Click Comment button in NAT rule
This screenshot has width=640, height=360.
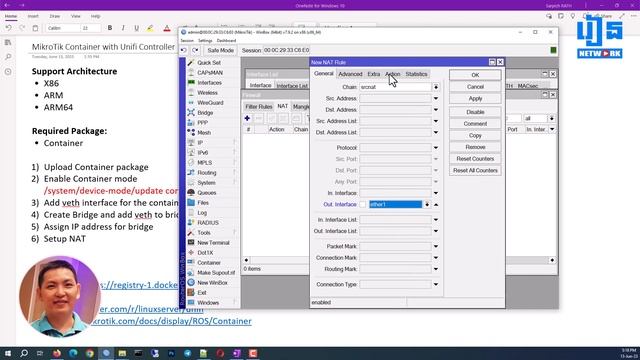[475, 124]
